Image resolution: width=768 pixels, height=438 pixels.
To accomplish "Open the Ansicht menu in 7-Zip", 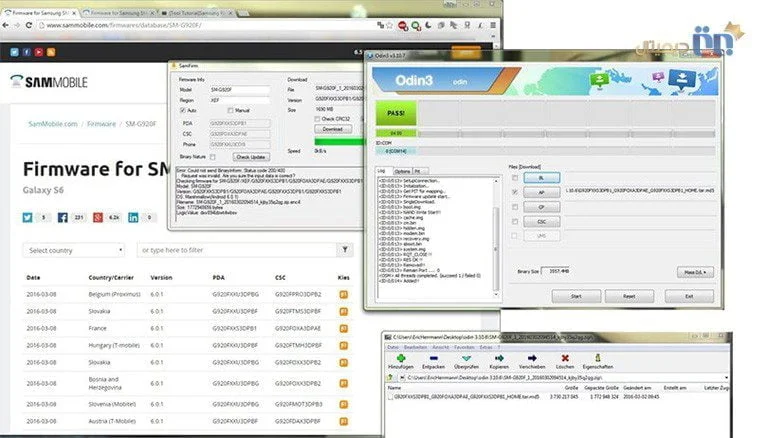I will click(441, 347).
